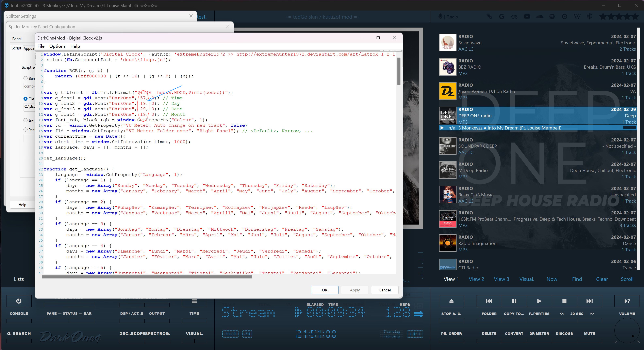644x350 pixels.
Task: Open the SoundCloud icon link
Action: 540,16
